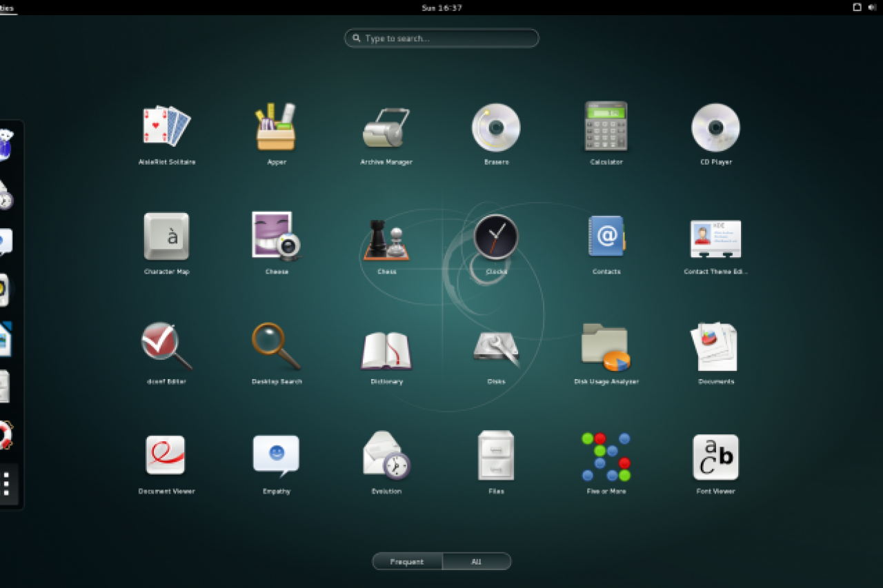Image resolution: width=883 pixels, height=588 pixels.
Task: Open the file cabinet icon in the dock
Action: tap(3, 387)
